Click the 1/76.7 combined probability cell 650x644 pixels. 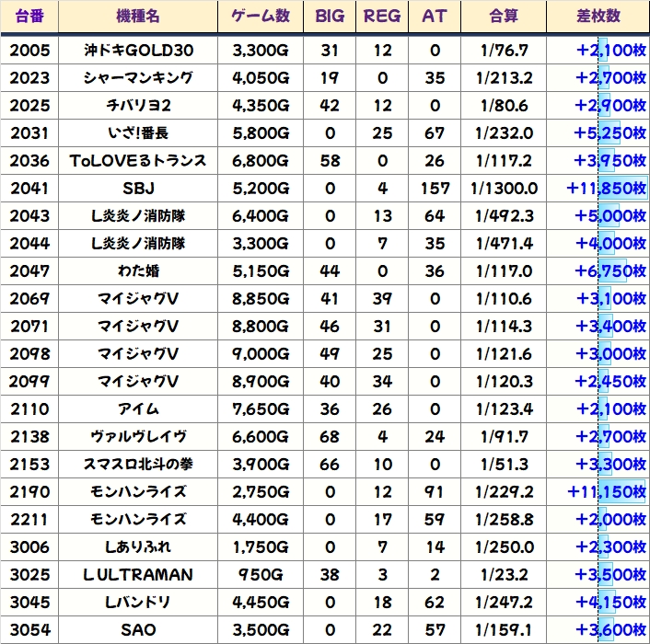point(504,51)
